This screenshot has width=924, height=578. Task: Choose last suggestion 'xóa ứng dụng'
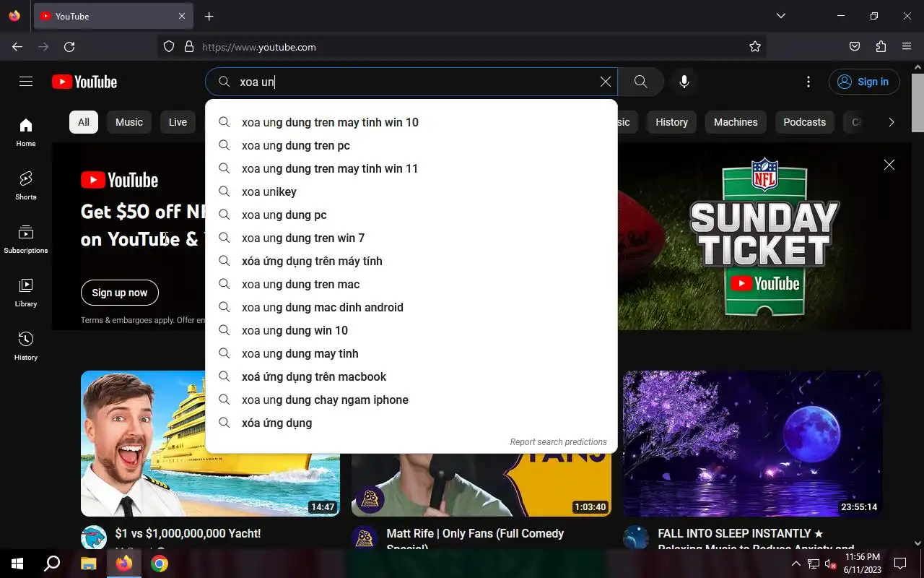click(x=411, y=423)
